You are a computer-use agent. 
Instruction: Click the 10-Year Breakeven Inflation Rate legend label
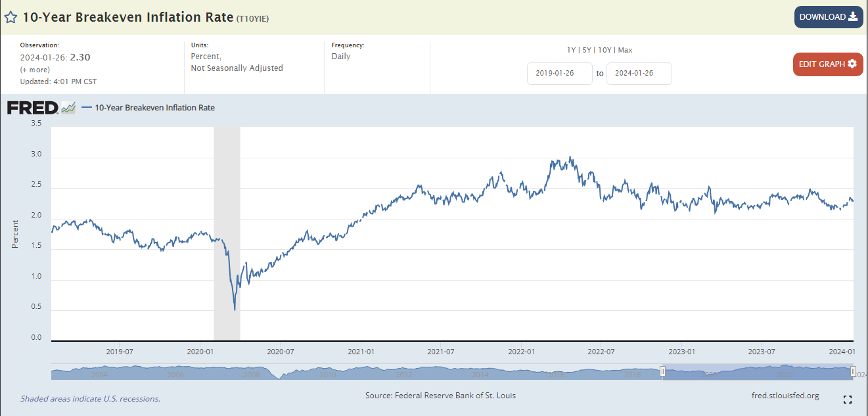154,108
